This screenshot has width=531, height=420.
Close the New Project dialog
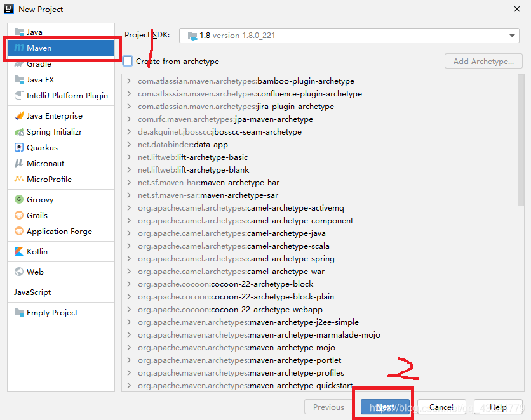(x=517, y=9)
